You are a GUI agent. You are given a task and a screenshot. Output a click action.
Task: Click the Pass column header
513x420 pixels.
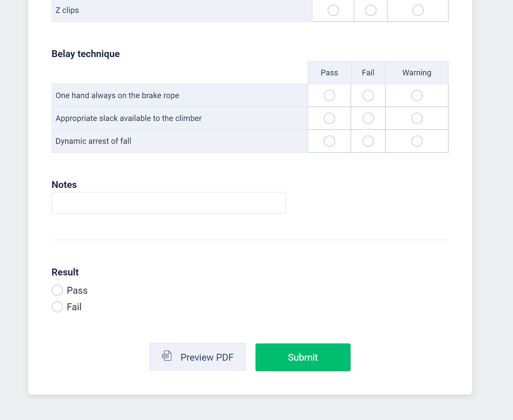click(329, 73)
